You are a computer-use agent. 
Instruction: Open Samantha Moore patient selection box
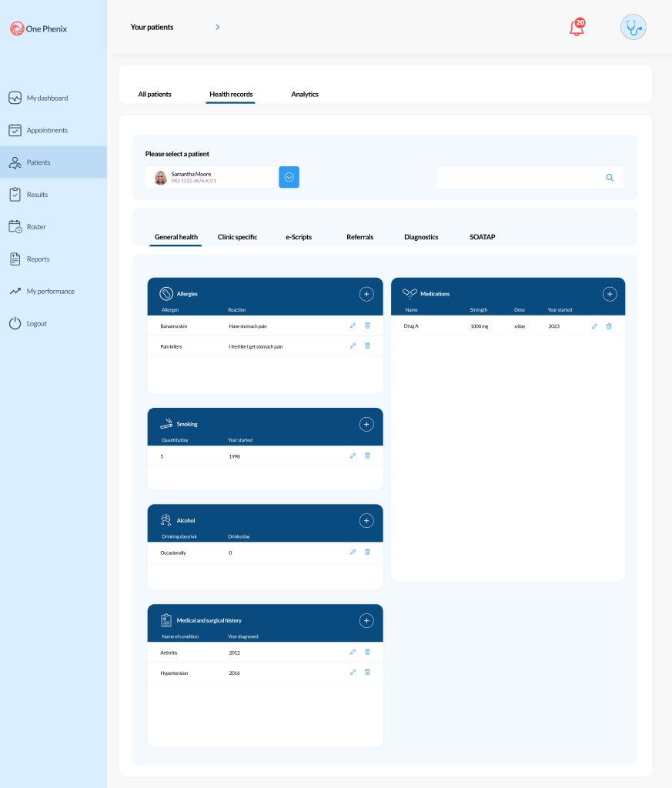tap(210, 177)
